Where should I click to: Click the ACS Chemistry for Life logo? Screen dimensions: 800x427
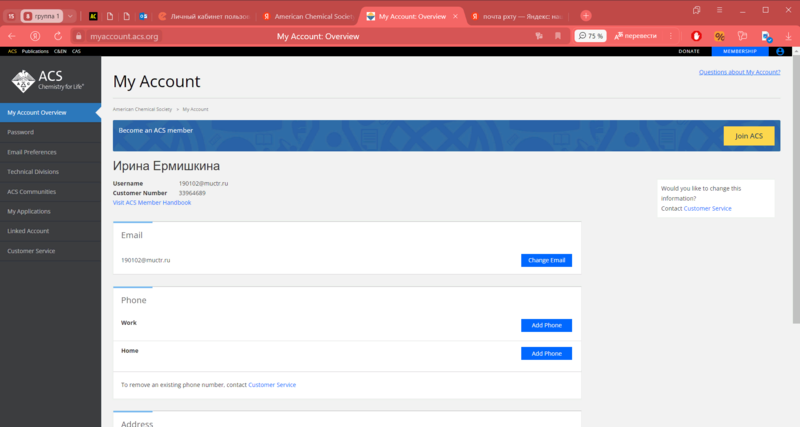(47, 81)
